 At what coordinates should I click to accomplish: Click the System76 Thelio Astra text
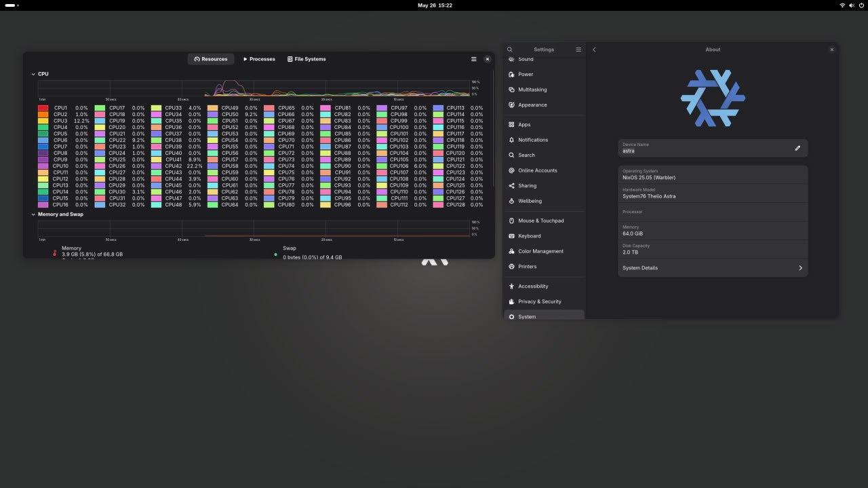pos(649,197)
